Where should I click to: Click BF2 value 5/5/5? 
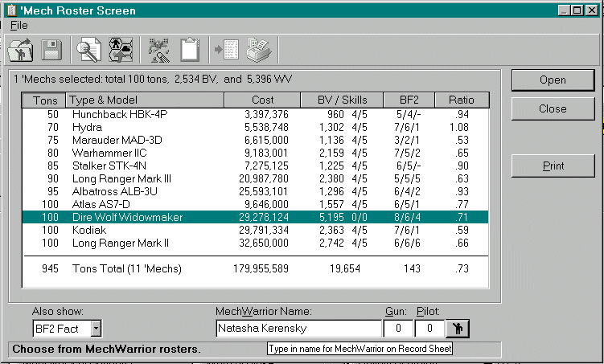pyautogui.click(x=407, y=178)
